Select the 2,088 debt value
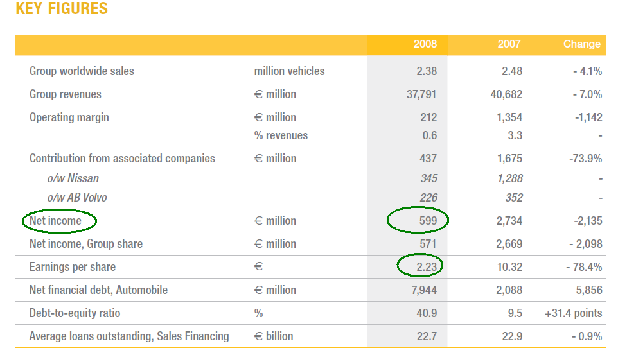The width and height of the screenshot is (618, 364). 509,290
